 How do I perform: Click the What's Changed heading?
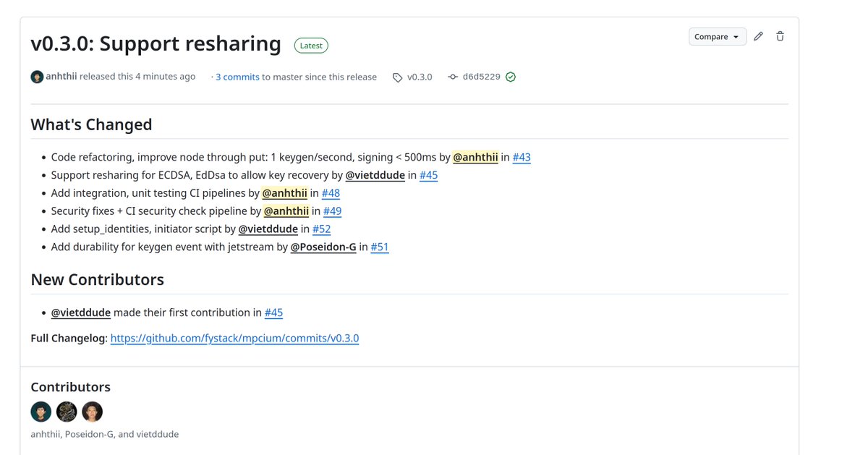[91, 124]
